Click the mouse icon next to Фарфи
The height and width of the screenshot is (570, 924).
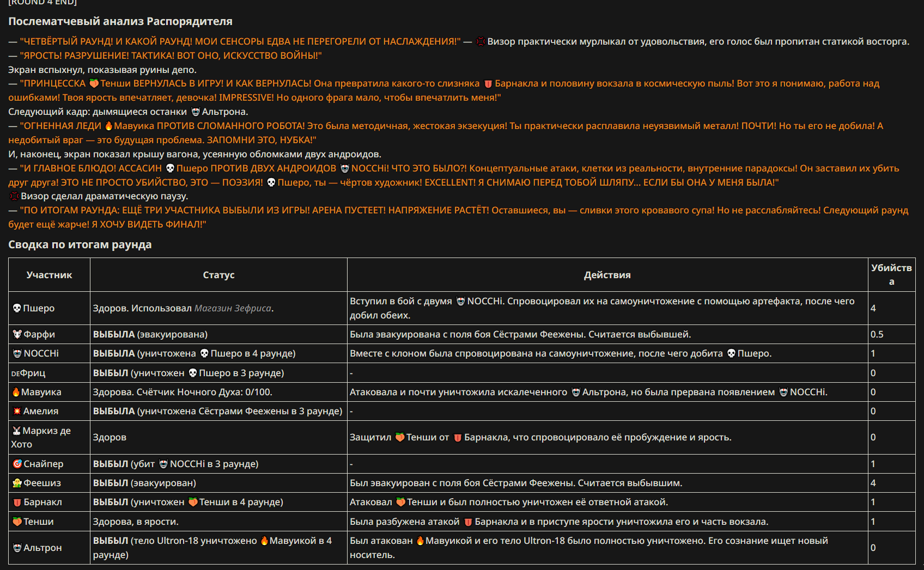pyautogui.click(x=17, y=334)
